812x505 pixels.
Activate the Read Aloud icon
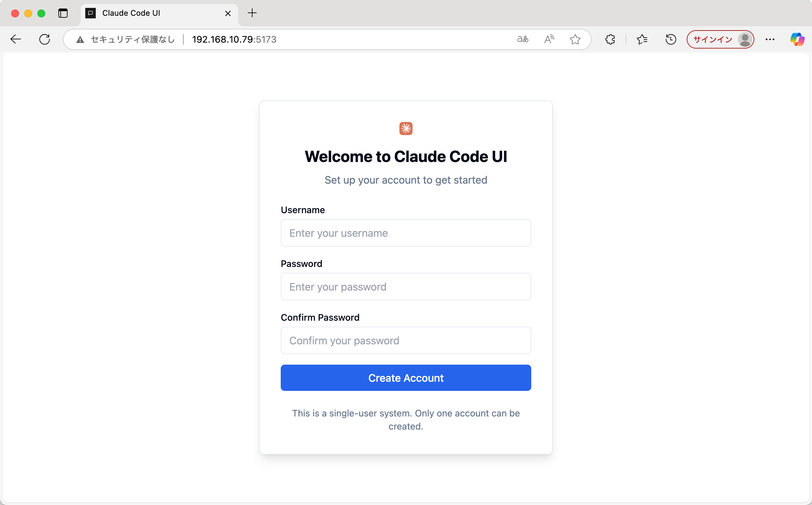549,39
